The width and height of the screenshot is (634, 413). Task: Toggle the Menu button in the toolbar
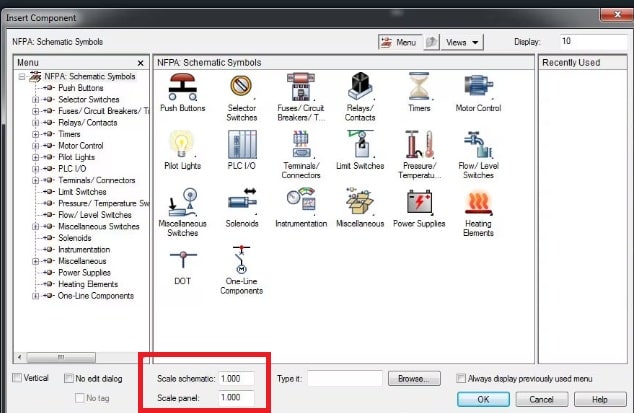tap(400, 42)
